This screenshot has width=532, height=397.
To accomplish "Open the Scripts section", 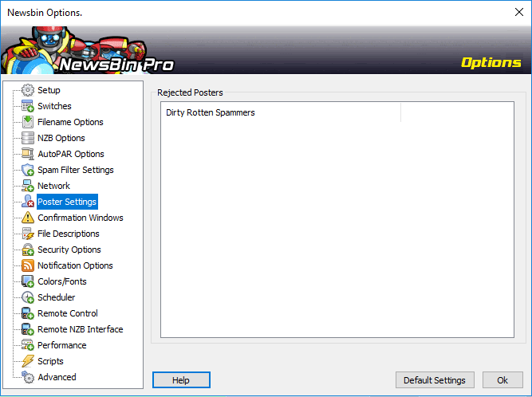I will click(x=50, y=361).
